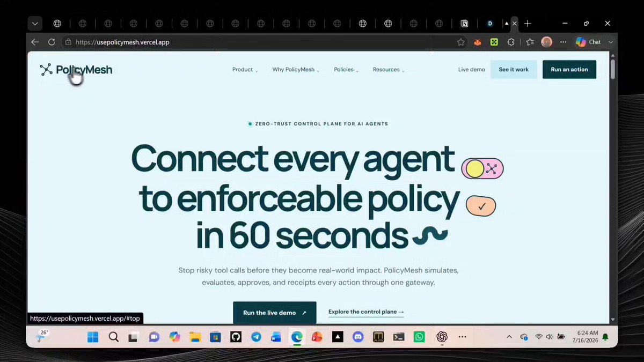
Task: Reload the page with the refresh icon
Action: click(52, 42)
